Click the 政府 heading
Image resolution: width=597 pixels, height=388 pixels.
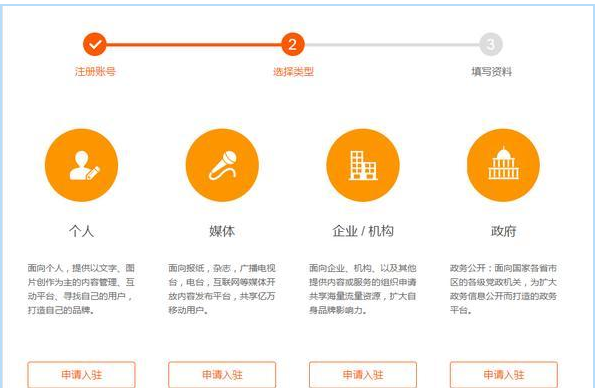click(503, 231)
